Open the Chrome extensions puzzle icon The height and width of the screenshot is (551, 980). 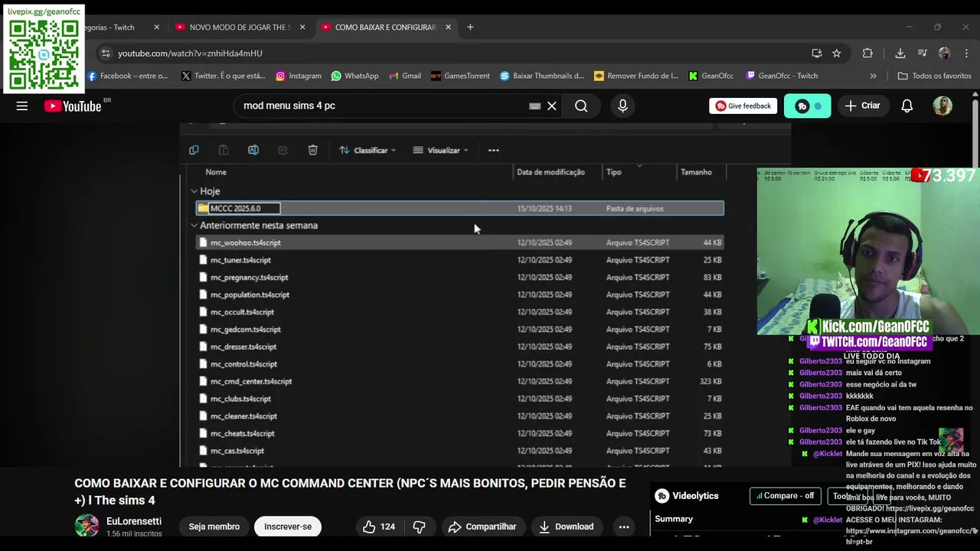(x=867, y=54)
